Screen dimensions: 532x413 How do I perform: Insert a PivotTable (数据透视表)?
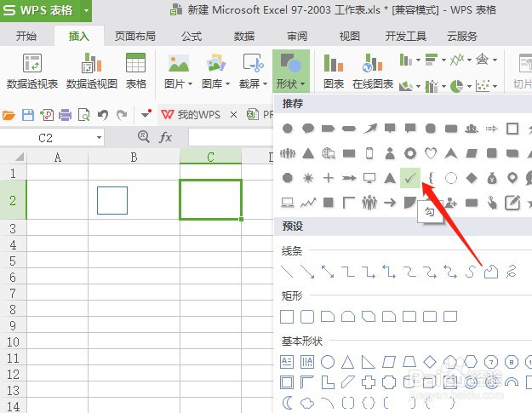tap(32, 72)
